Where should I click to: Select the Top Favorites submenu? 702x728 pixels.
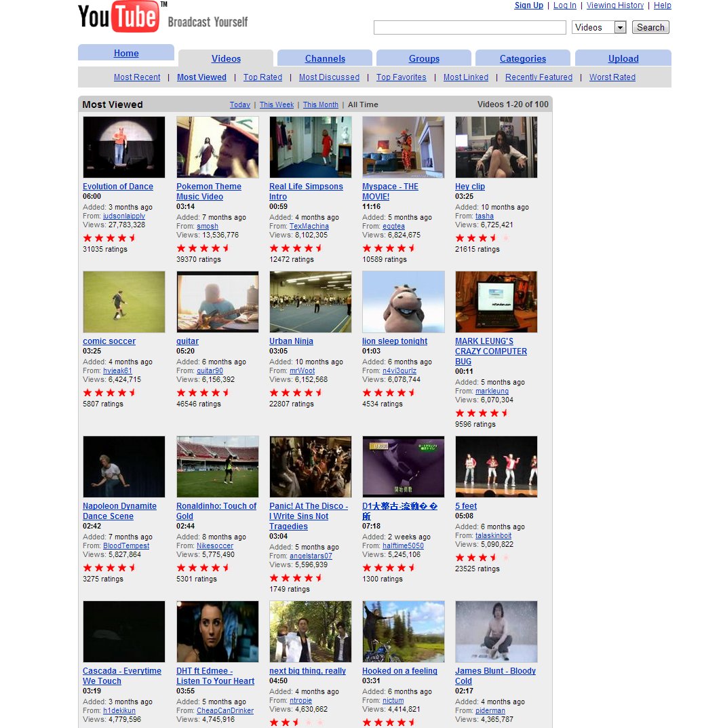click(401, 77)
